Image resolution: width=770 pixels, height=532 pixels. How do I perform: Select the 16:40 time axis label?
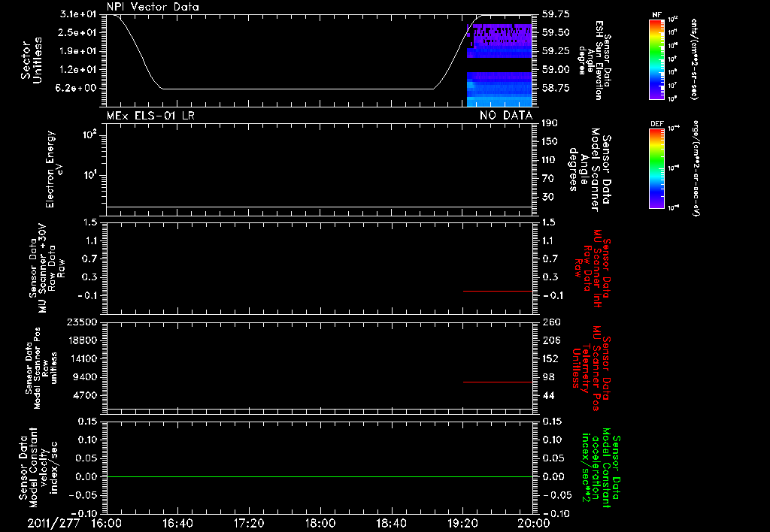[177, 523]
